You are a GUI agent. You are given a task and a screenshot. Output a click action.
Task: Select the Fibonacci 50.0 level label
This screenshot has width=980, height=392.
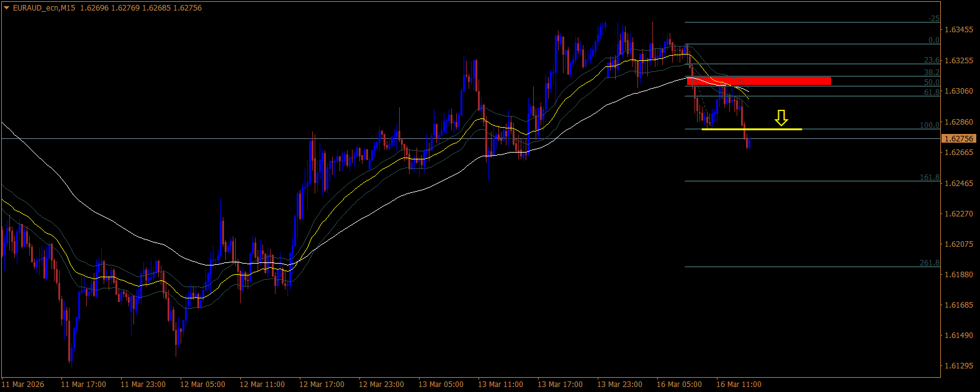[x=932, y=82]
